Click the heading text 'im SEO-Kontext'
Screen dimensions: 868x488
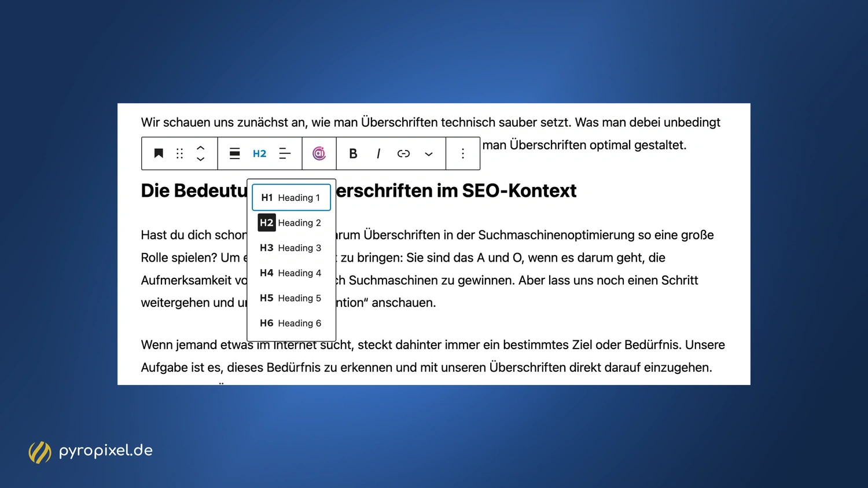click(x=506, y=190)
